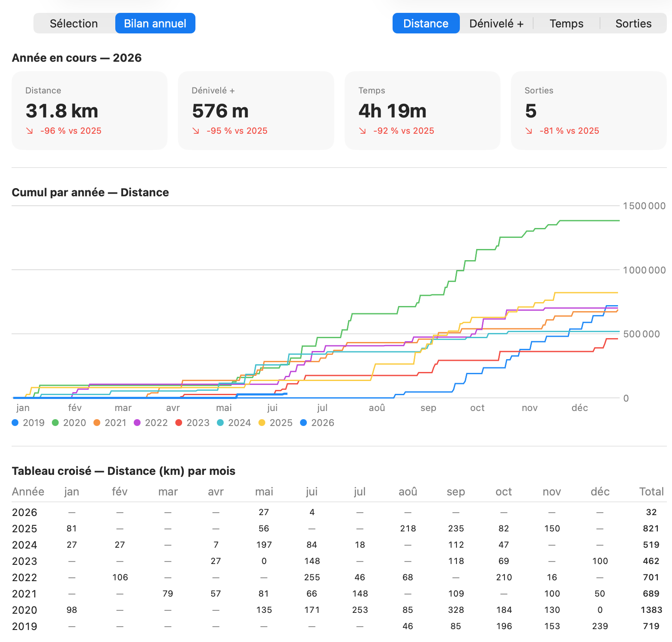Image resolution: width=672 pixels, height=642 pixels.
Task: Click the 2024 row label in table
Action: point(25,545)
